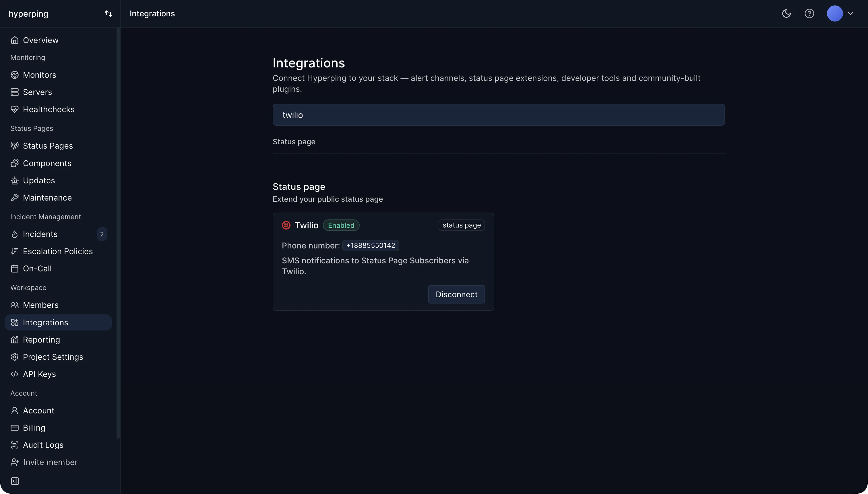The height and width of the screenshot is (494, 868).
Task: Click the Twilio status page tag
Action: click(x=462, y=225)
